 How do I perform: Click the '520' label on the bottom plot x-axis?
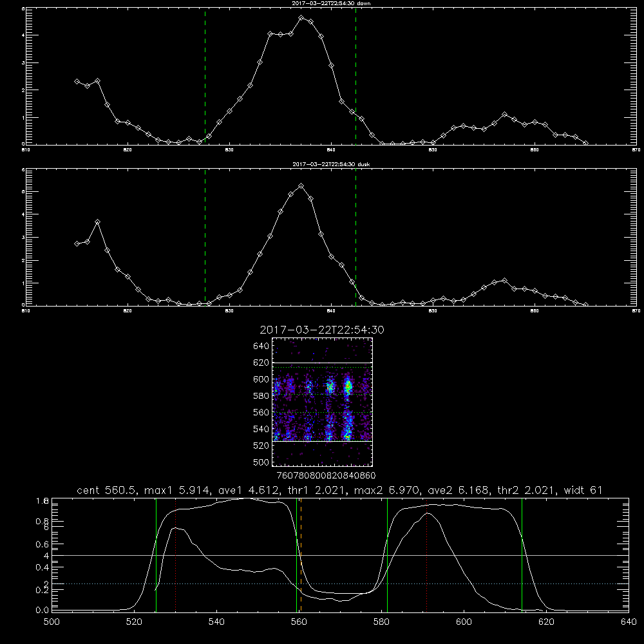134,622
